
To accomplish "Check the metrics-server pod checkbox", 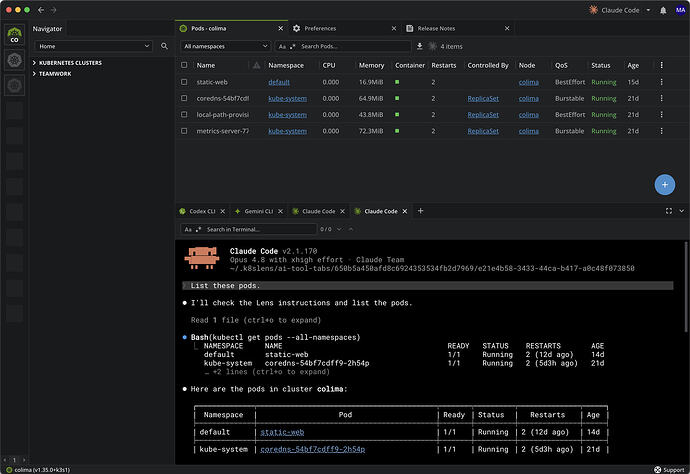I will [184, 131].
